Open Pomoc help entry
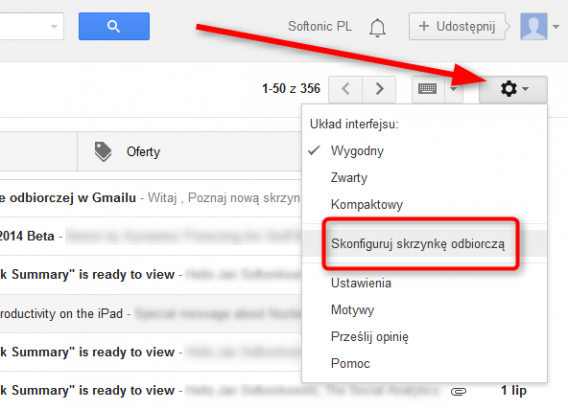 [424, 363]
